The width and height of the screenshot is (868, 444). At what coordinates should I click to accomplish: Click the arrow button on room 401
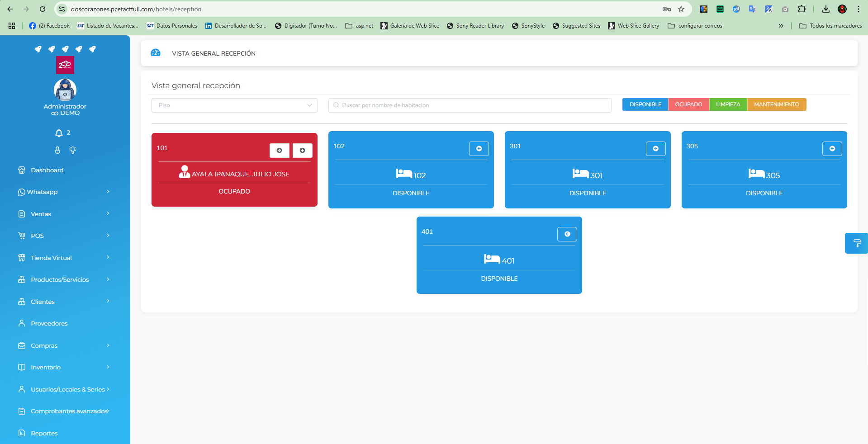(x=567, y=234)
